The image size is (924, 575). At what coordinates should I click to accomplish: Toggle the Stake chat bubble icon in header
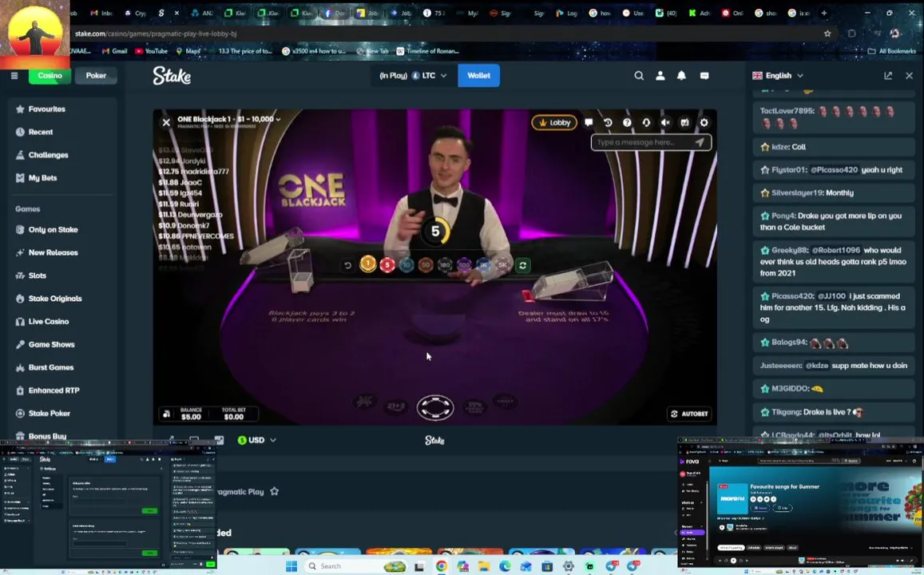pyautogui.click(x=704, y=75)
